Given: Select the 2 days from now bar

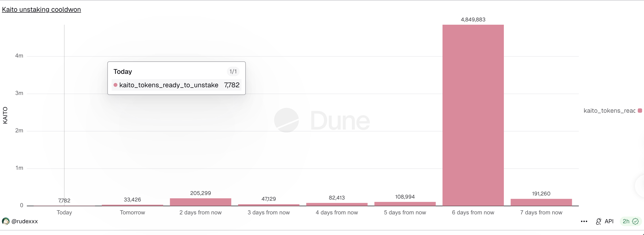Looking at the screenshot, I should [x=201, y=202].
